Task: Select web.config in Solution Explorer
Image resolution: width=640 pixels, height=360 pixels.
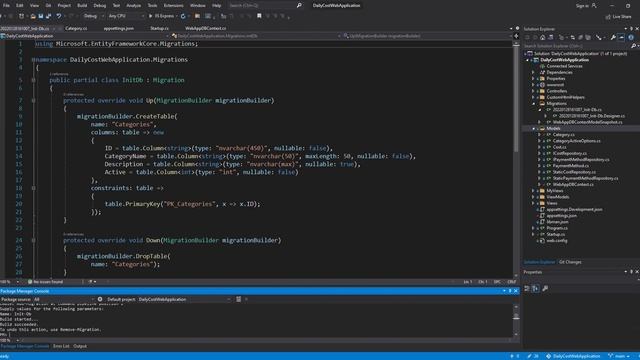Action: (557, 241)
